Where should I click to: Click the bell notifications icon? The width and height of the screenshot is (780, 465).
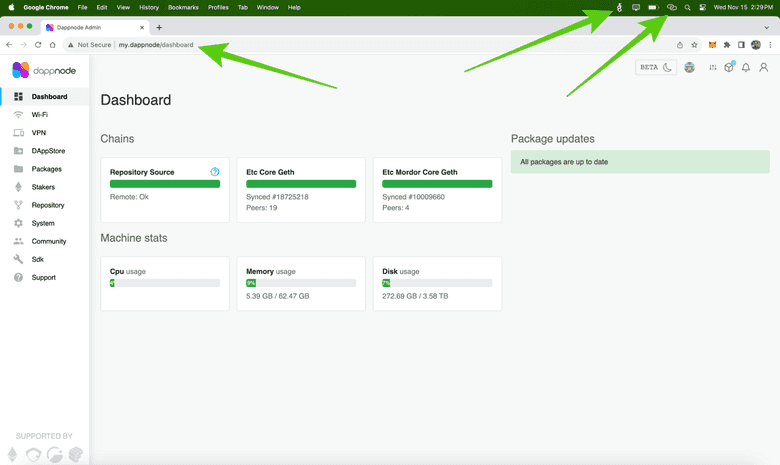(x=746, y=68)
